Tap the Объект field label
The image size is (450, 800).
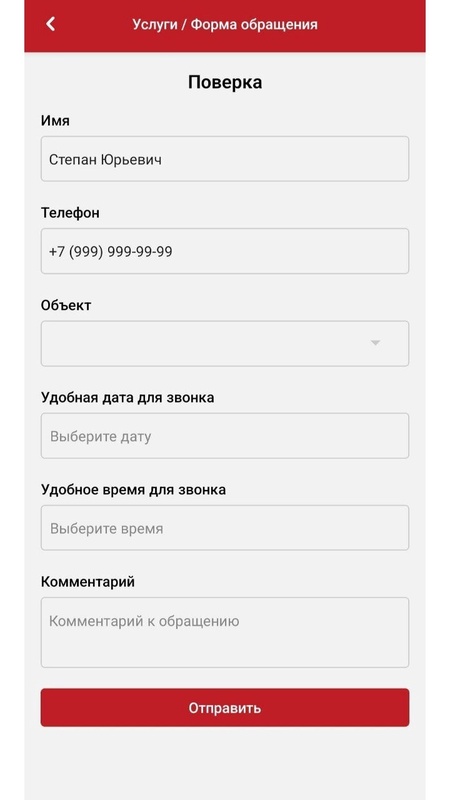(x=66, y=305)
